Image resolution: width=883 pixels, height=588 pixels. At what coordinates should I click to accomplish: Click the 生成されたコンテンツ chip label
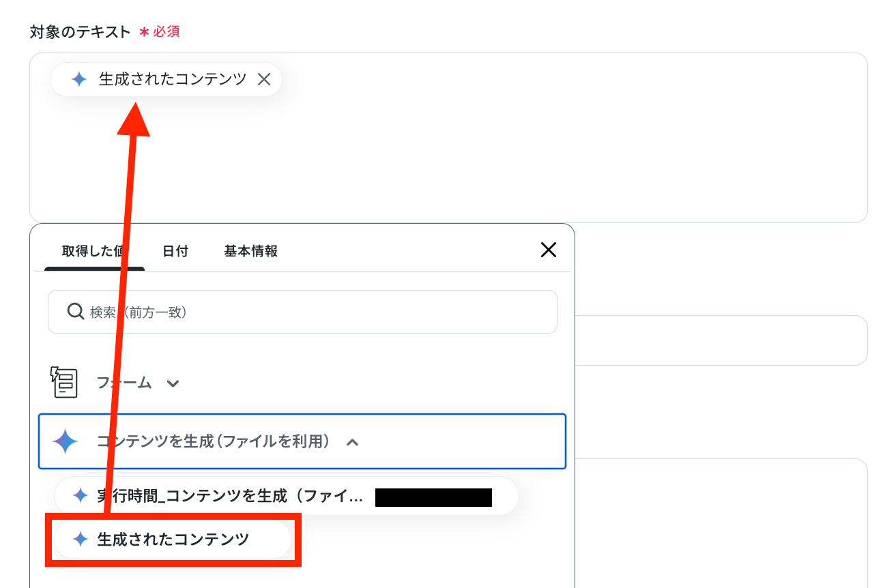(173, 79)
